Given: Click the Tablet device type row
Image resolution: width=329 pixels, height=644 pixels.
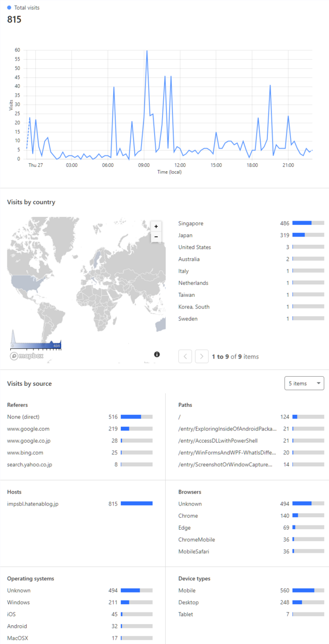Looking at the screenshot, I should (251, 614).
